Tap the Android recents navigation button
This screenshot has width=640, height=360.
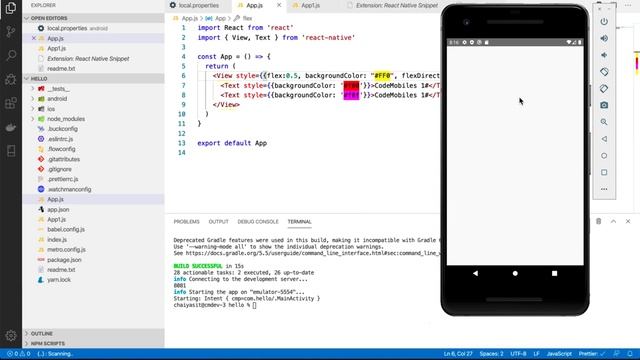click(x=554, y=273)
